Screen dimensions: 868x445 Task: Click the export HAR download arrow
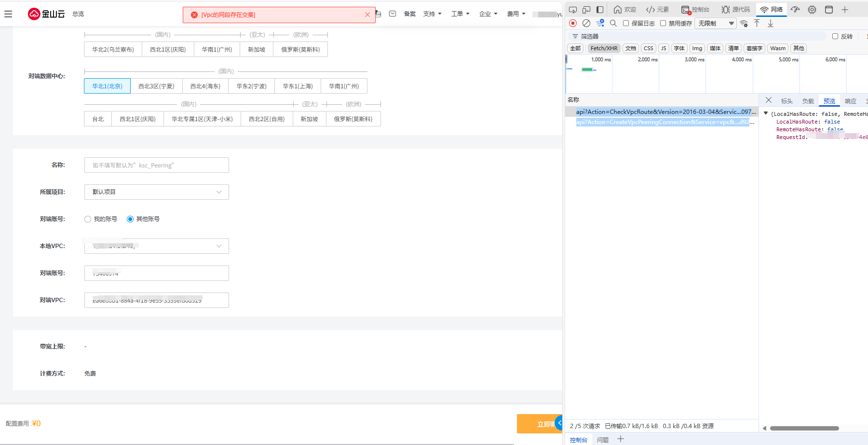tap(771, 23)
